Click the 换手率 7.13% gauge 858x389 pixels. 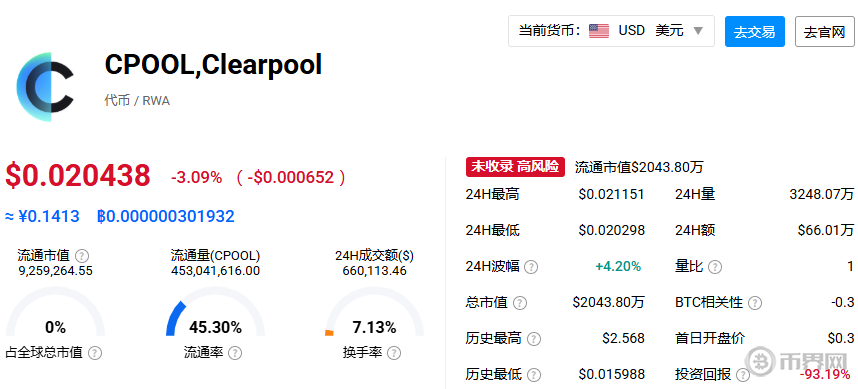coord(374,312)
